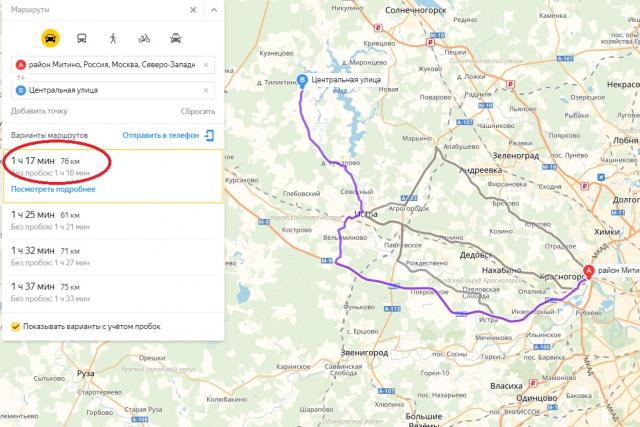
Task: Clear the Центральная улица destination field
Action: [x=206, y=90]
